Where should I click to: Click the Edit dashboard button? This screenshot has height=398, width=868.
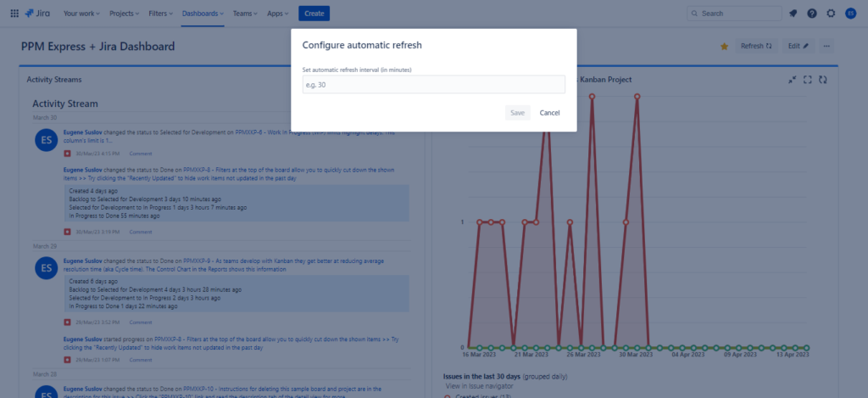798,46
